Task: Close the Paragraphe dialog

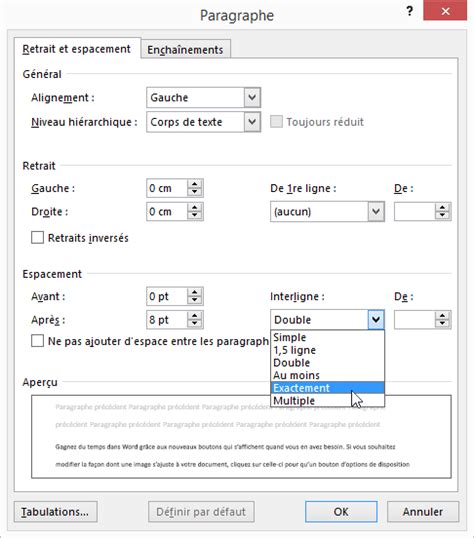Action: pos(445,11)
